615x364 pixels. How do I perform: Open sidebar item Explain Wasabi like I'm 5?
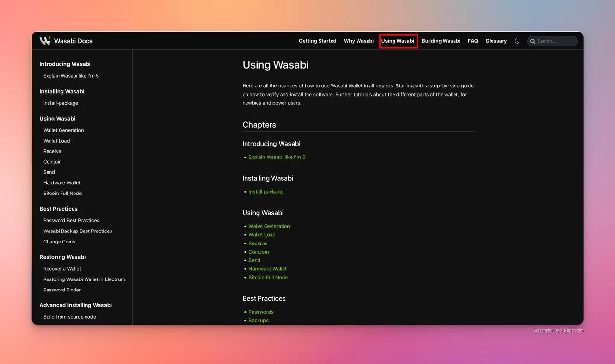point(71,76)
